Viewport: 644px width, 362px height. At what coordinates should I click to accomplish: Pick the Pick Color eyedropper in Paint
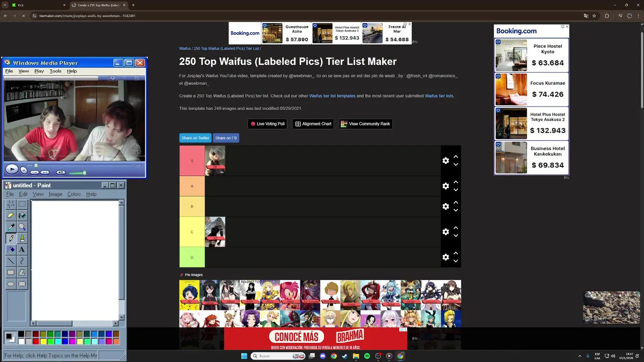pos(11,227)
